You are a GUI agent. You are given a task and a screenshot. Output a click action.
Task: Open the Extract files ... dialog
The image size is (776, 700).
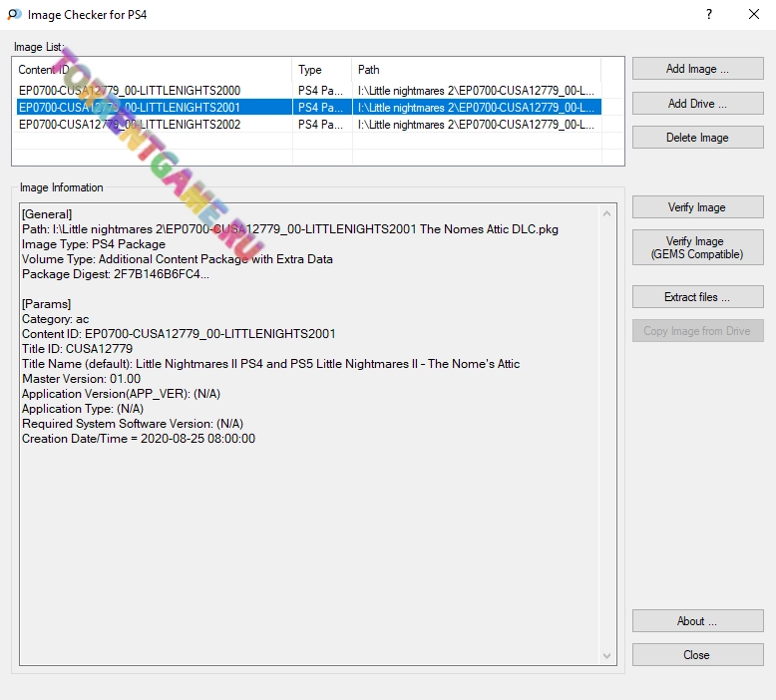pos(697,297)
